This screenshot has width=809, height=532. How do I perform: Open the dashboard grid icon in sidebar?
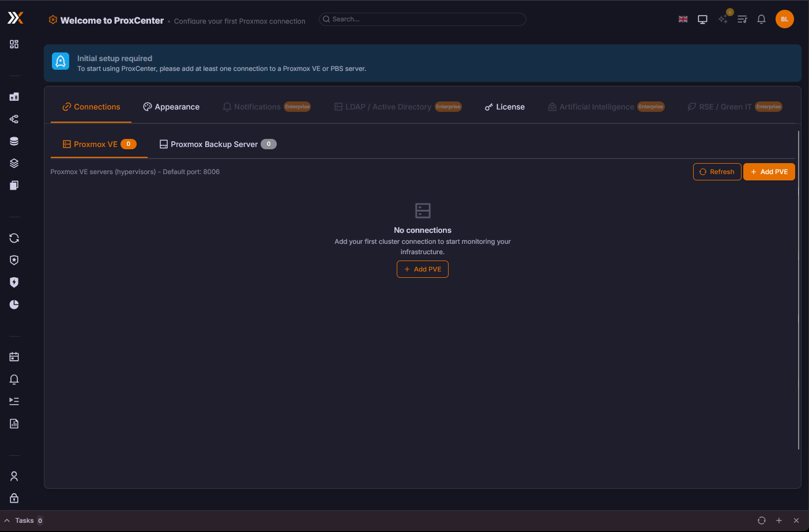click(14, 44)
